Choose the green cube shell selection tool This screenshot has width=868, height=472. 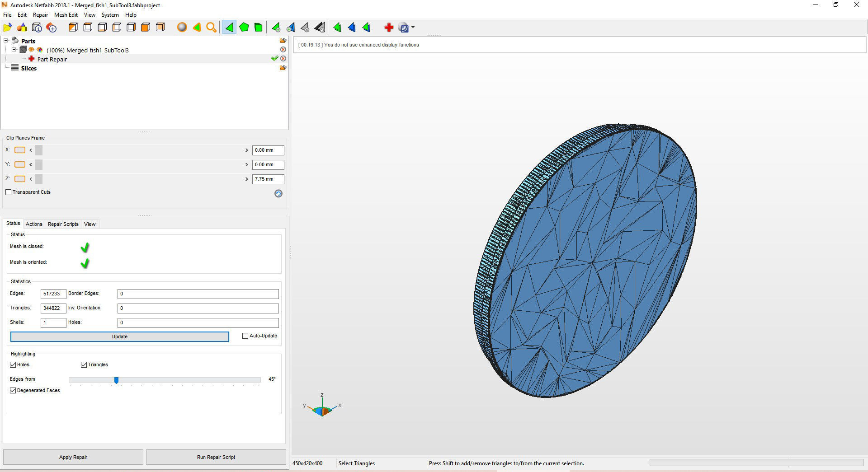click(x=259, y=28)
